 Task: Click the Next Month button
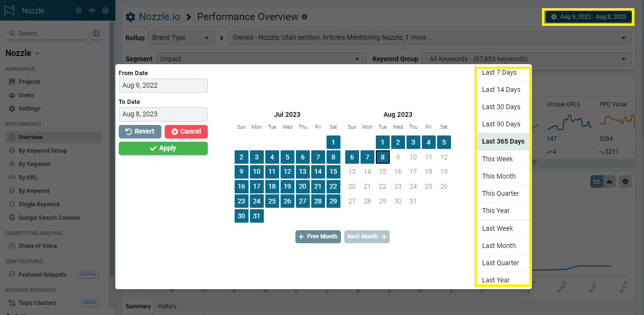pos(367,236)
